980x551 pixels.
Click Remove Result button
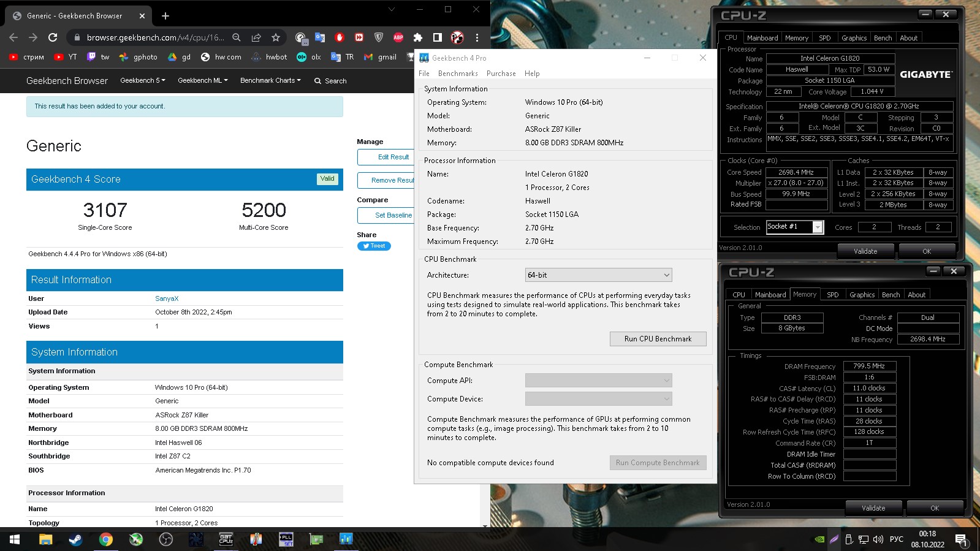[x=387, y=180]
